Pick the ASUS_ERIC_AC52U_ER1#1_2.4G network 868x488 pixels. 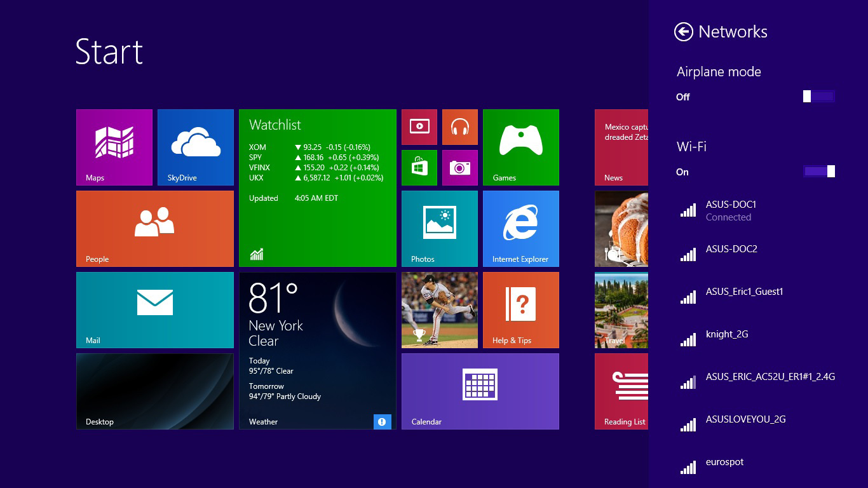click(x=759, y=381)
